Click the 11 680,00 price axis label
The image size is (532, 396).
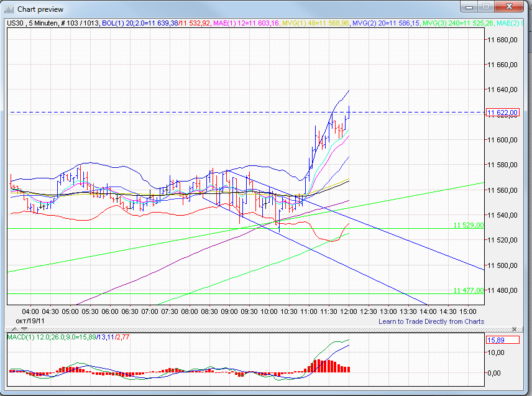pos(502,40)
